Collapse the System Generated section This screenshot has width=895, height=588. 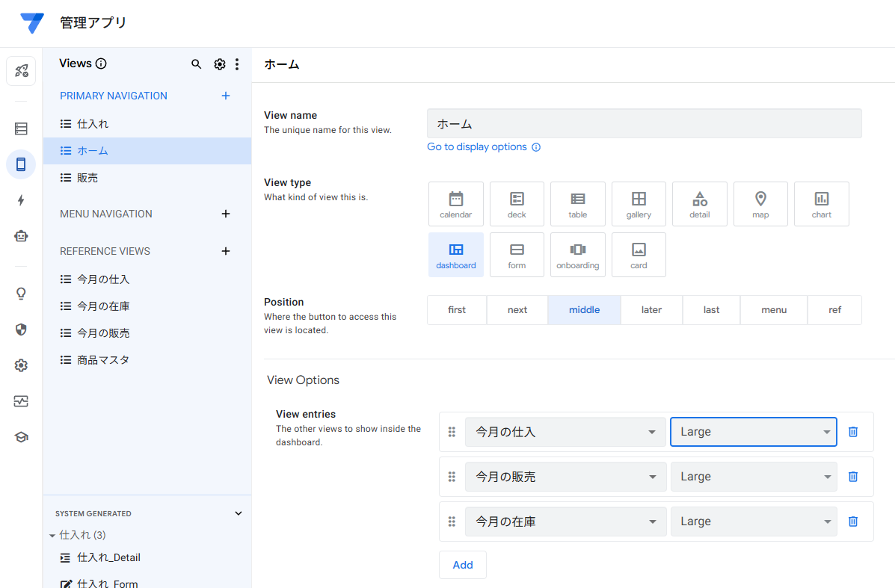click(239, 513)
